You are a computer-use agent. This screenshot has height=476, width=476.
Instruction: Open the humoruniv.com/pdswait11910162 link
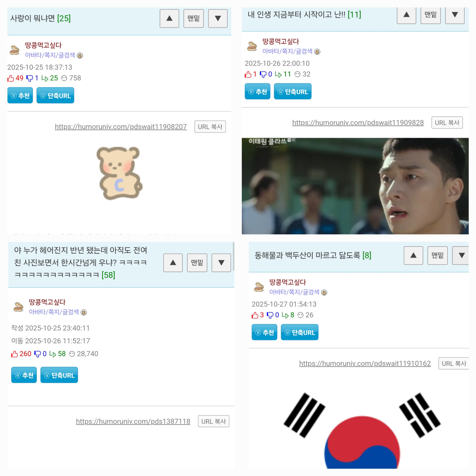pos(365,363)
